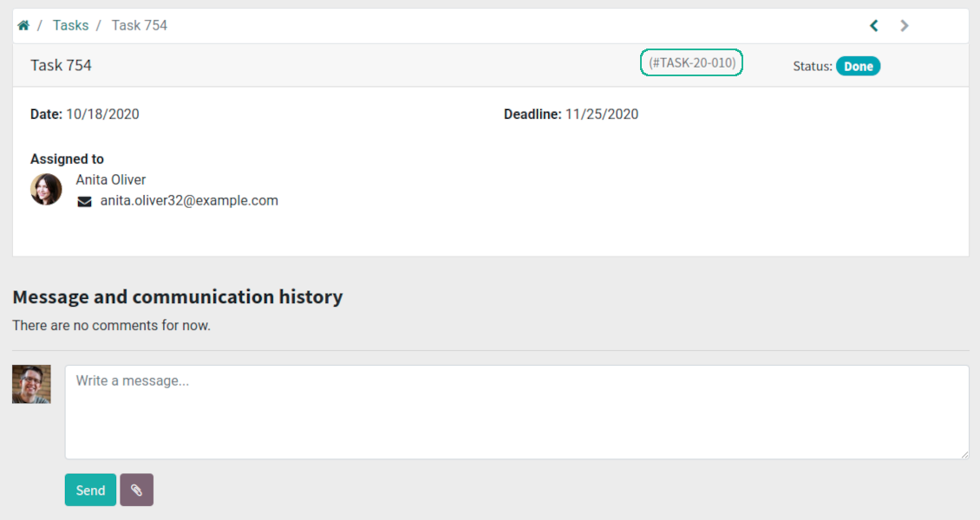Select the #TASK-20-010 reference label

[x=692, y=63]
